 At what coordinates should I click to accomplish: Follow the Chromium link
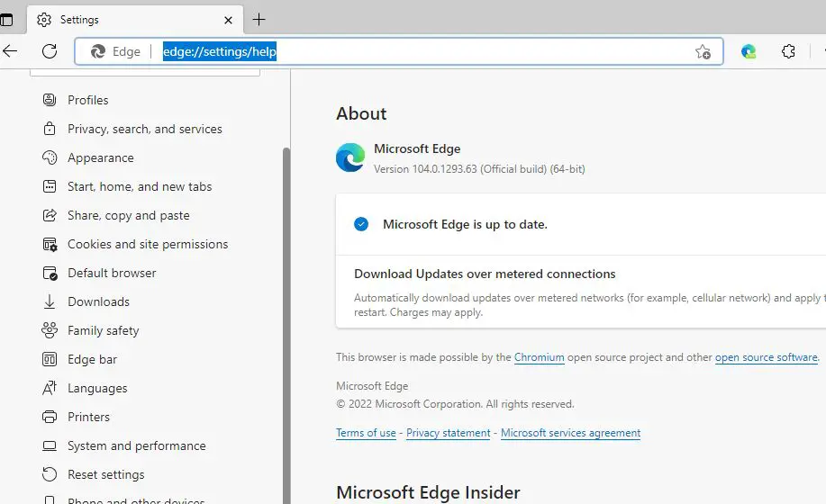coord(539,357)
